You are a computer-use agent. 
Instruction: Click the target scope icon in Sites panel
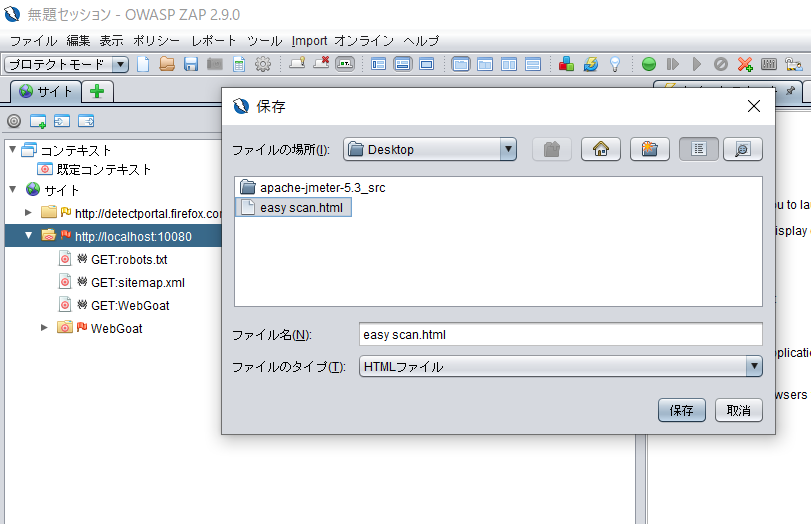click(x=14, y=121)
